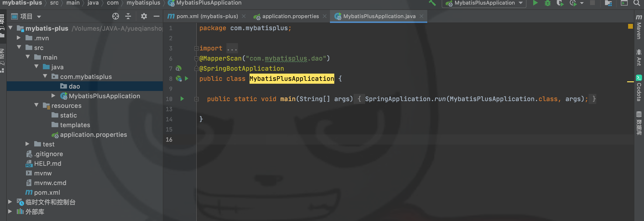Launch the profiler run icon
This screenshot has height=221, width=644.
pos(573,3)
